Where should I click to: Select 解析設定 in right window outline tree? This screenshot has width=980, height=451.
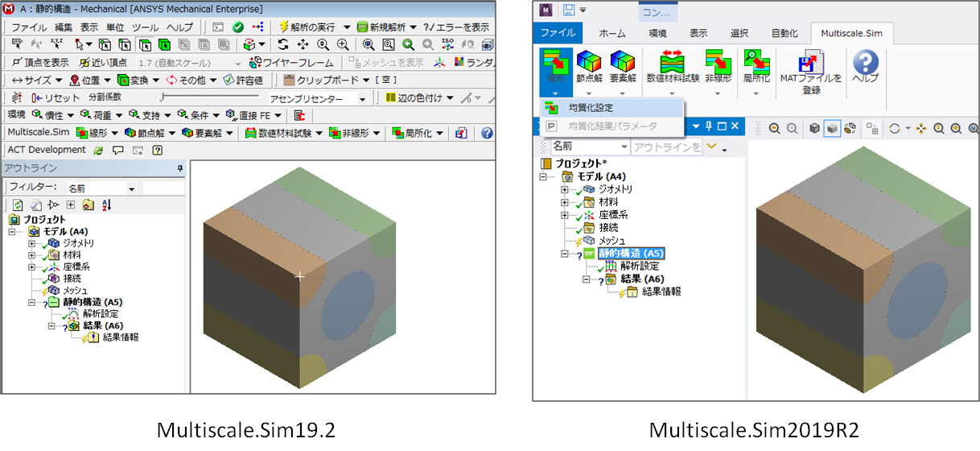(x=640, y=266)
